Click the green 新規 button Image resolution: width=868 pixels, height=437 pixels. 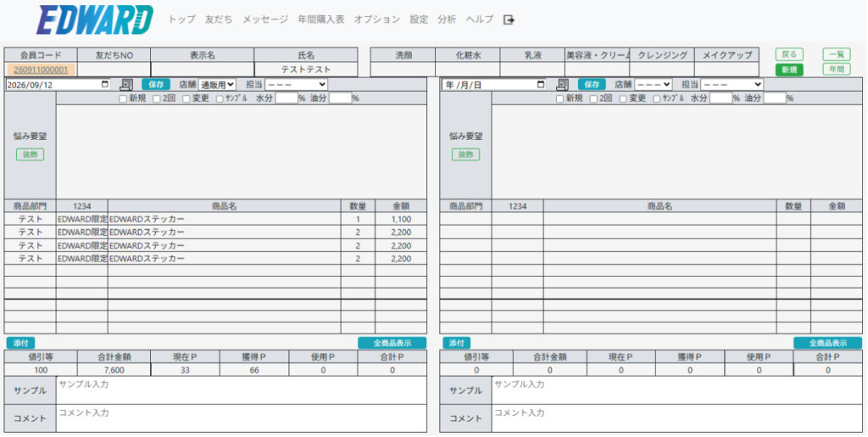(x=789, y=70)
